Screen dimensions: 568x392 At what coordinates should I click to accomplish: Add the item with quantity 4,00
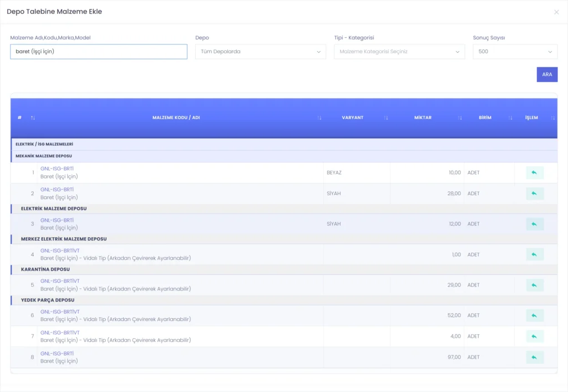pyautogui.click(x=535, y=337)
